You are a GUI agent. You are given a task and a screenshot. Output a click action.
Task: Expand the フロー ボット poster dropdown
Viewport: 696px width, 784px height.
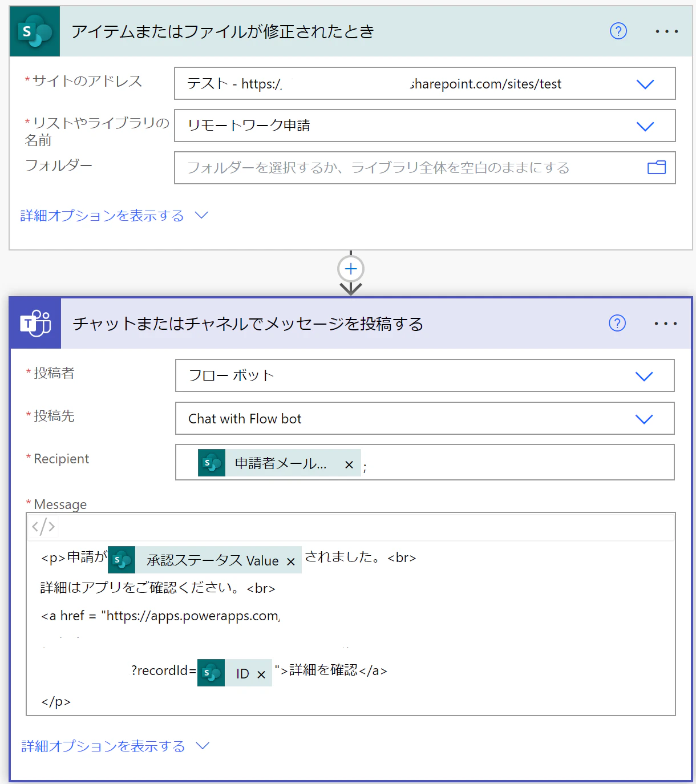point(644,376)
